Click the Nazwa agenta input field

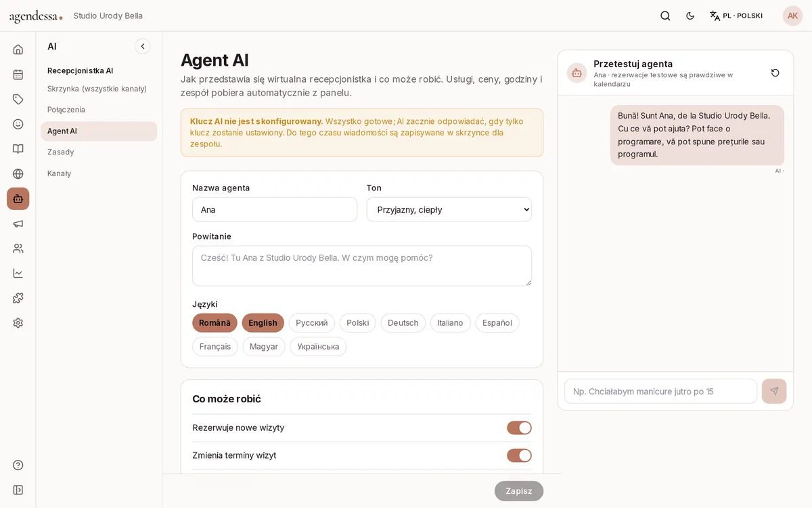(275, 210)
